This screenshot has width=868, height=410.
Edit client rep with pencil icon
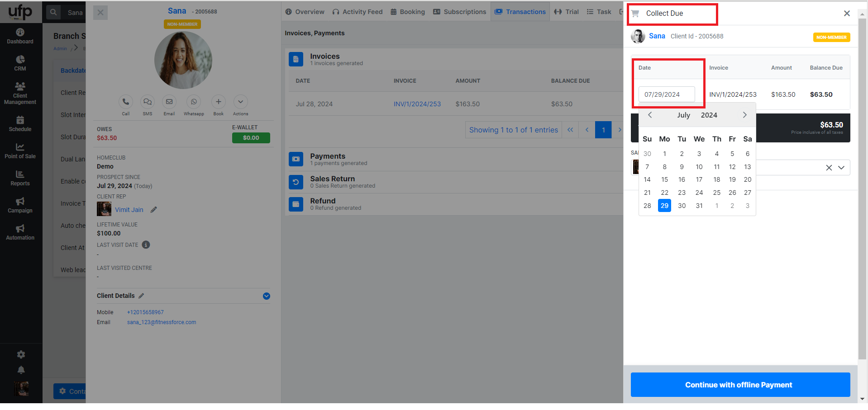click(x=154, y=210)
